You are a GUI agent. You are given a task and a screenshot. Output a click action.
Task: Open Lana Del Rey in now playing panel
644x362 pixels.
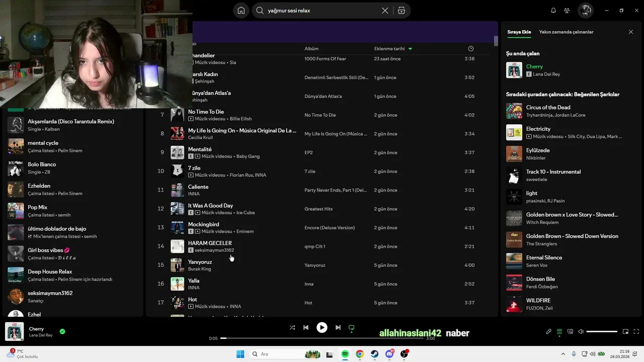(x=546, y=74)
